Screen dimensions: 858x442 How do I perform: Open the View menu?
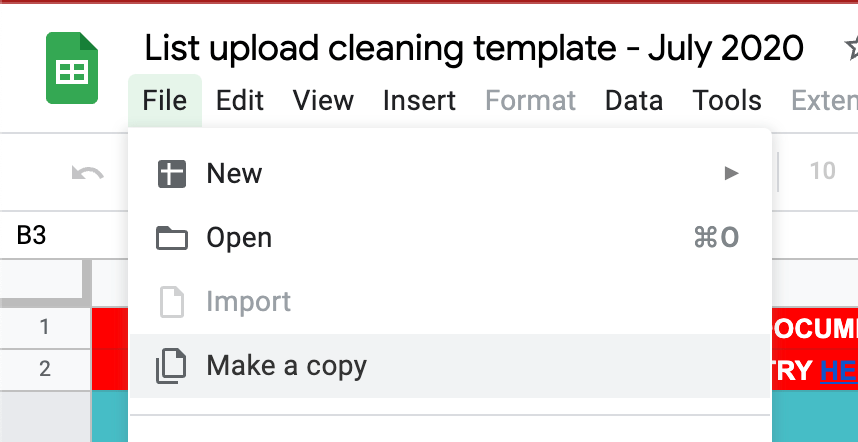tap(323, 100)
